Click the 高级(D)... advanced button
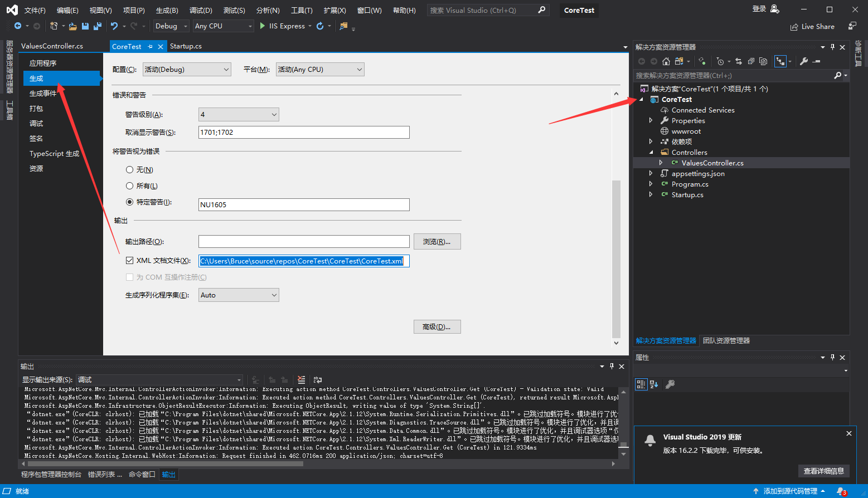The image size is (868, 498). [437, 326]
